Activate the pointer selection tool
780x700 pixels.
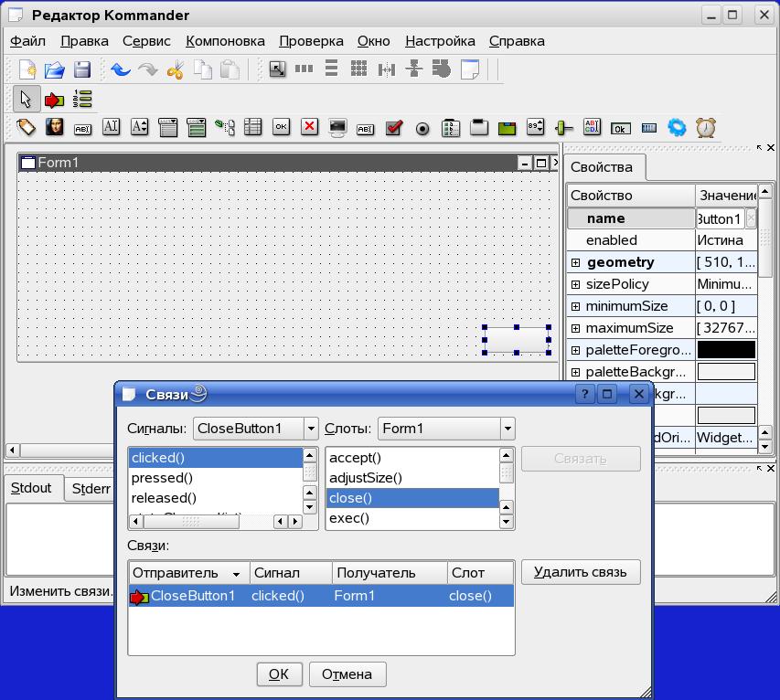coord(25,99)
